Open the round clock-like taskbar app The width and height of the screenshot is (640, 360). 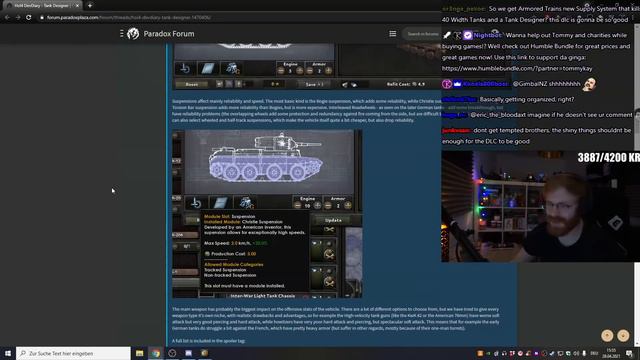tap(172, 353)
